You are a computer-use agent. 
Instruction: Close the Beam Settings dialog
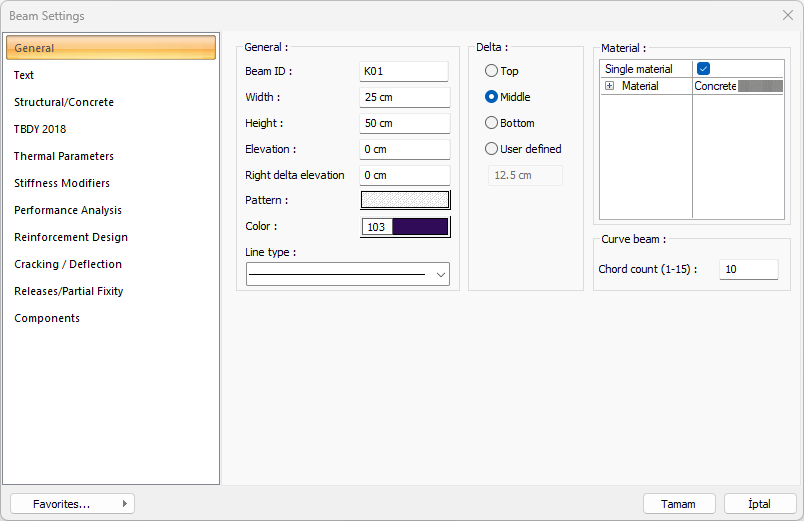pyautogui.click(x=787, y=16)
